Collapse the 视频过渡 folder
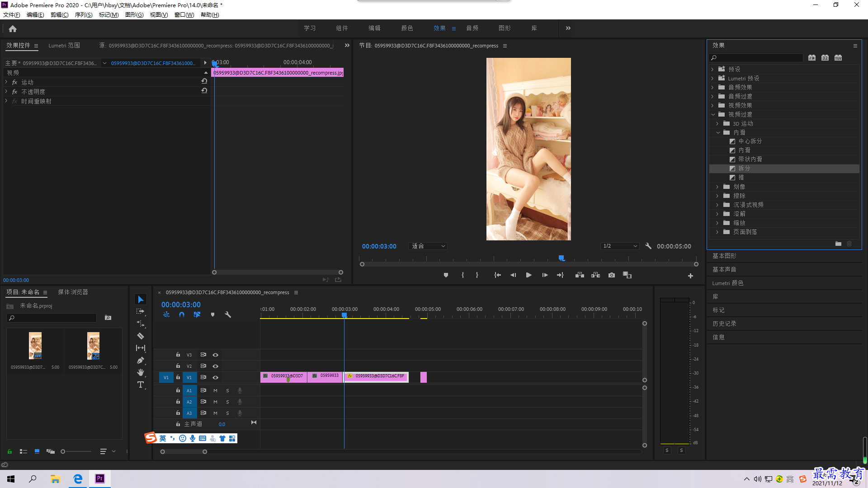This screenshot has width=868, height=488. point(713,115)
